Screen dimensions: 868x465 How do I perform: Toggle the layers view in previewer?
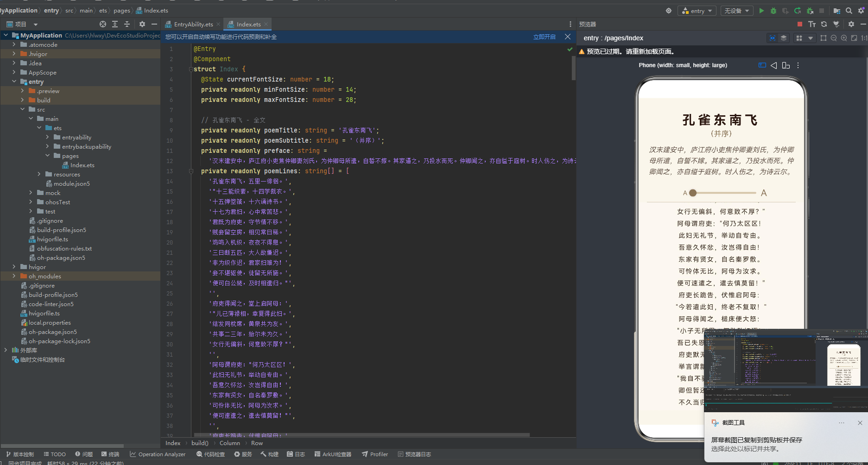784,38
